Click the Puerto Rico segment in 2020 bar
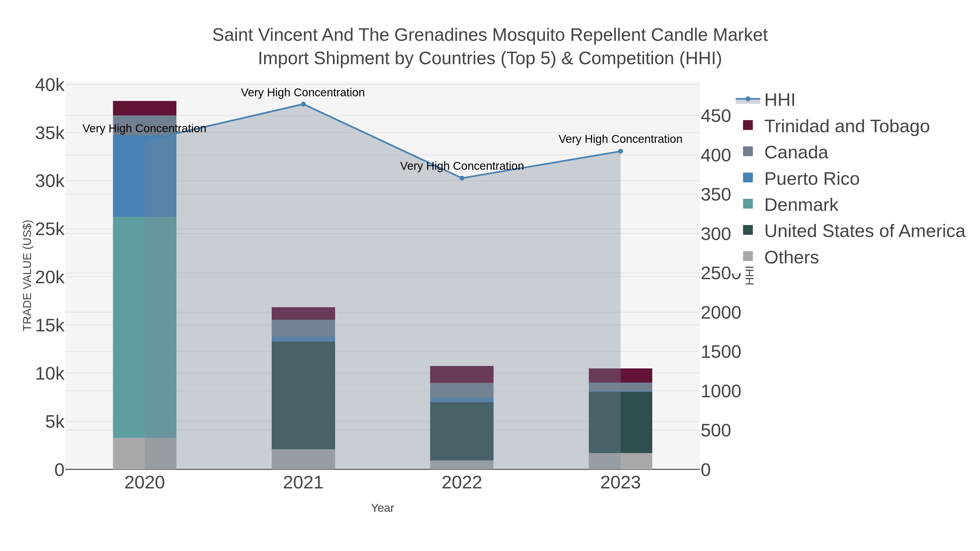Viewport: 980px width, 551px height. 145,176
